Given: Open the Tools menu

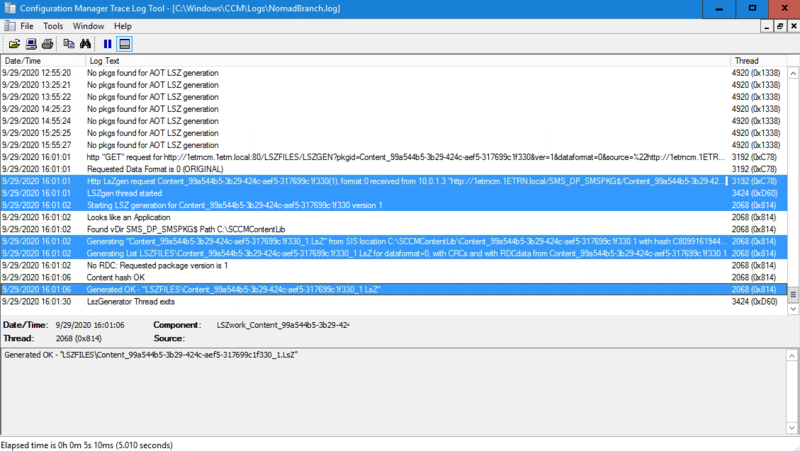Looking at the screenshot, I should tap(53, 26).
